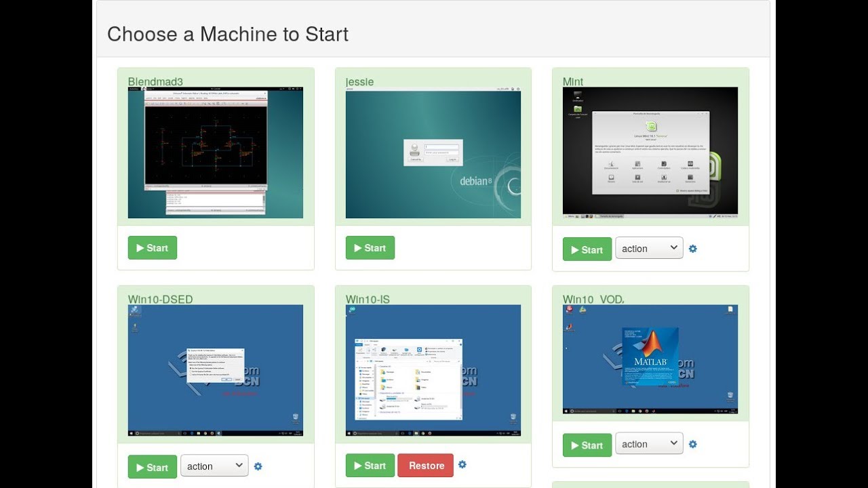The image size is (868, 488).
Task: Select the Win10-IS file explorer thumbnail
Action: [x=433, y=370]
